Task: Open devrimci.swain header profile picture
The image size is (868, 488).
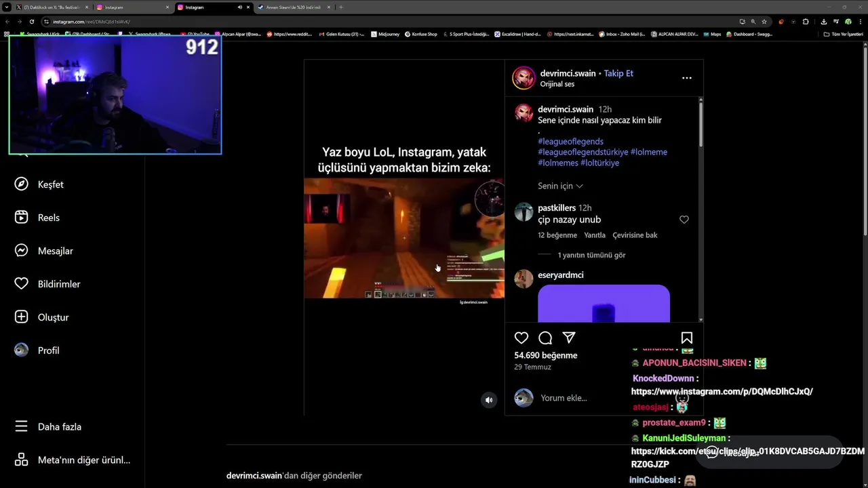Action: click(x=524, y=78)
